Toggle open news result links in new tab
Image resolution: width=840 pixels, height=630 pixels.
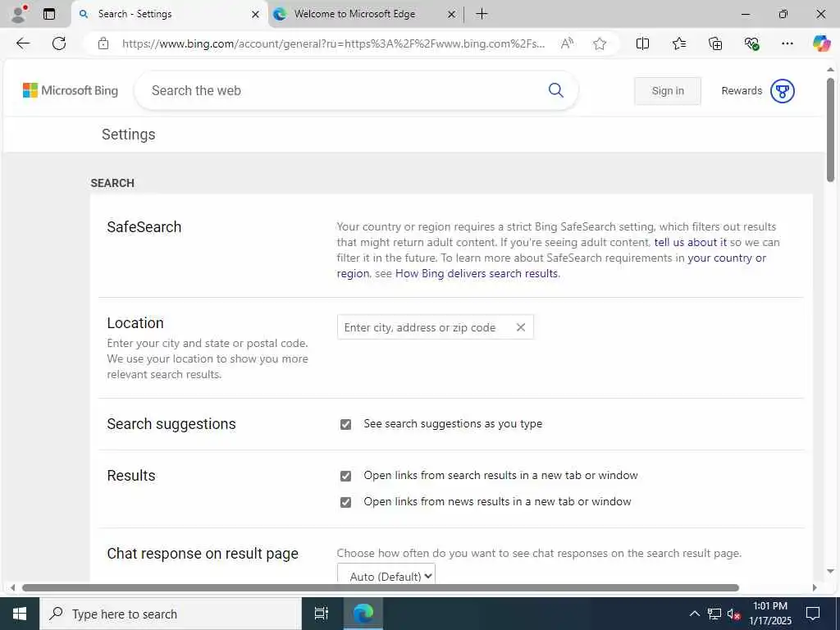coord(345,502)
